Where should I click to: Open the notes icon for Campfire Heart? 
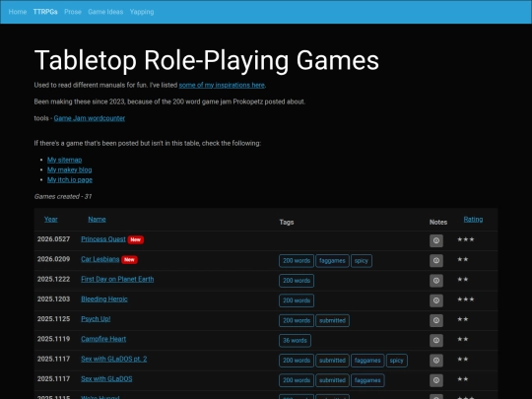(436, 340)
